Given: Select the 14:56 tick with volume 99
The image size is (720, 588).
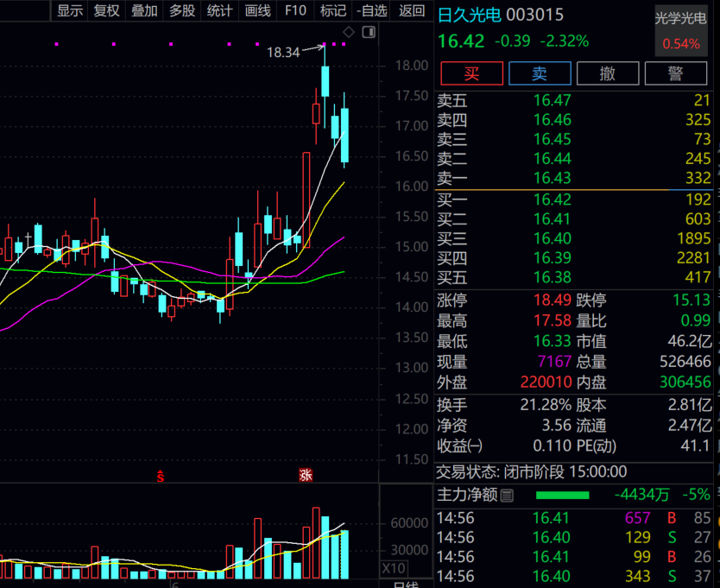Looking at the screenshot, I should (x=573, y=557).
